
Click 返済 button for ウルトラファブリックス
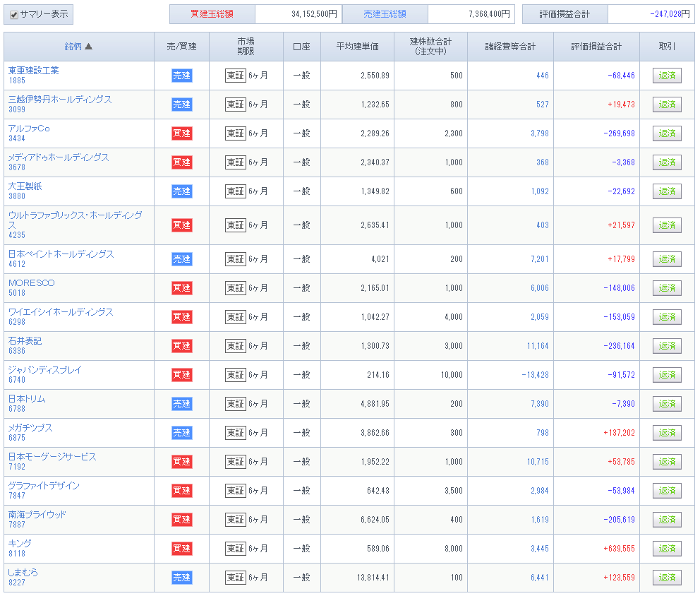coord(667,225)
